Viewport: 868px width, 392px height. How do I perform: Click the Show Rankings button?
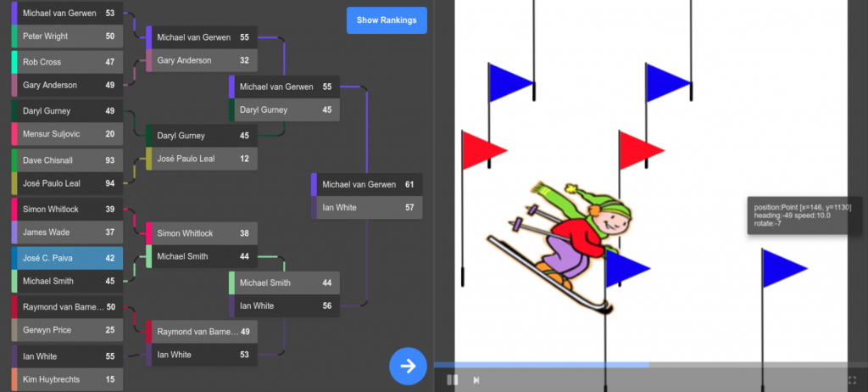(x=387, y=20)
